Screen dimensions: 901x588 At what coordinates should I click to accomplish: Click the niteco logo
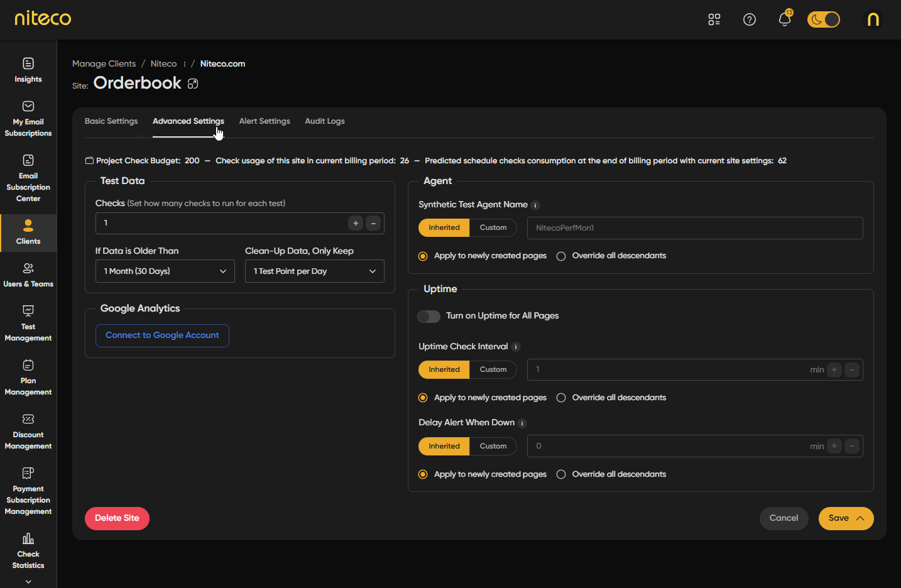(x=43, y=18)
